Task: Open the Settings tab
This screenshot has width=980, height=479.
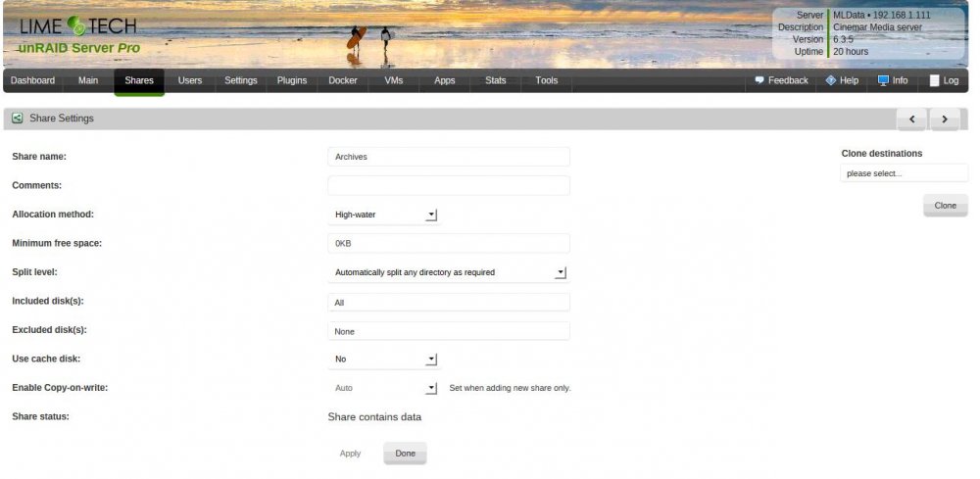Action: [241, 80]
